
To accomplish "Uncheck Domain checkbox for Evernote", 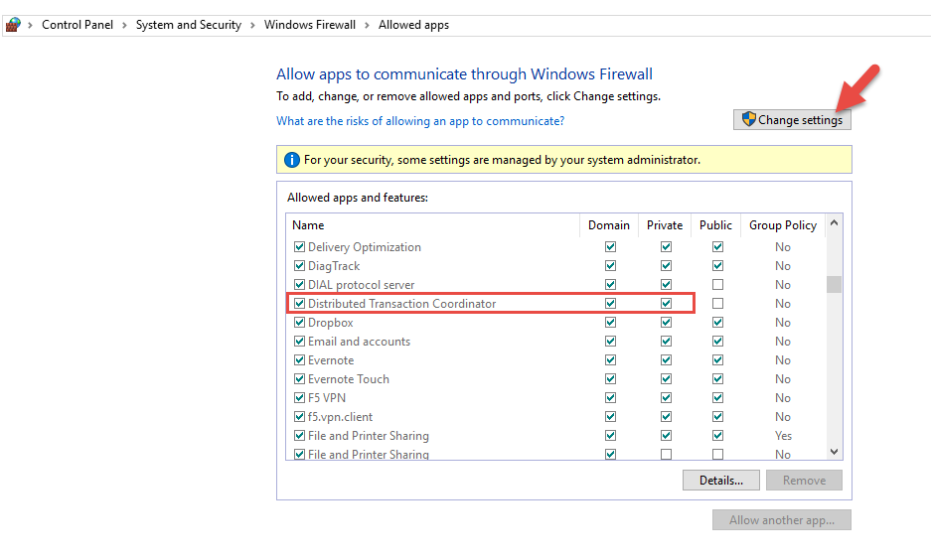I will tap(610, 360).
